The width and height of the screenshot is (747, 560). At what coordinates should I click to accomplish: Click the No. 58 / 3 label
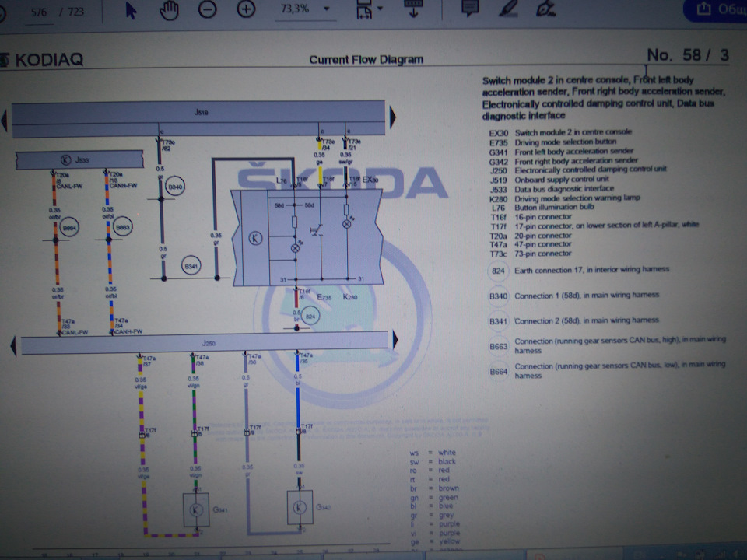click(687, 55)
